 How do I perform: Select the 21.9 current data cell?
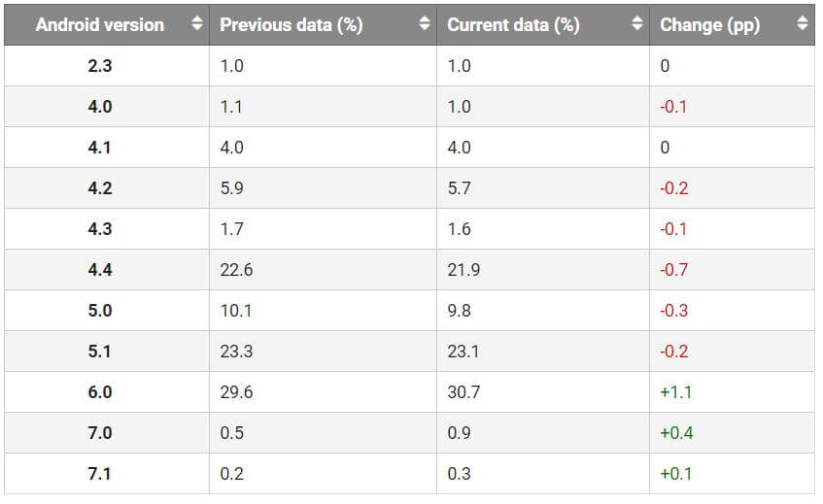463,270
